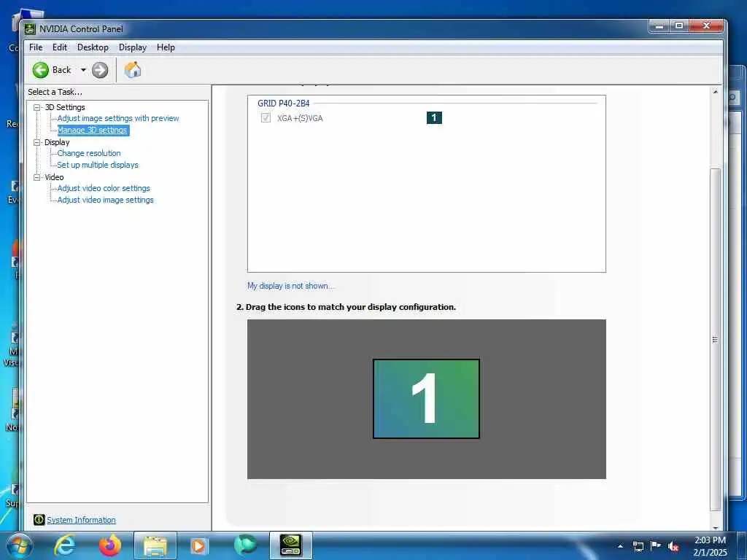Click the 3D Settings category label
Screen dimensions: 747x560
point(65,108)
